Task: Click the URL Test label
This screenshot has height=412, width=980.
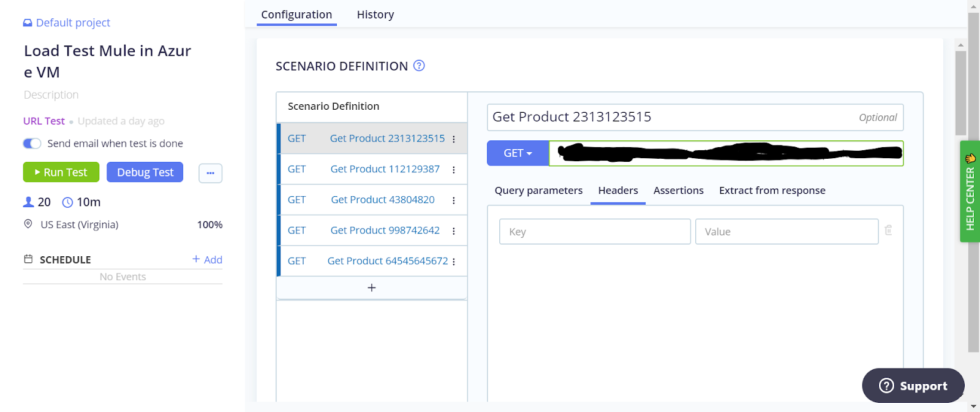Action: (x=44, y=121)
